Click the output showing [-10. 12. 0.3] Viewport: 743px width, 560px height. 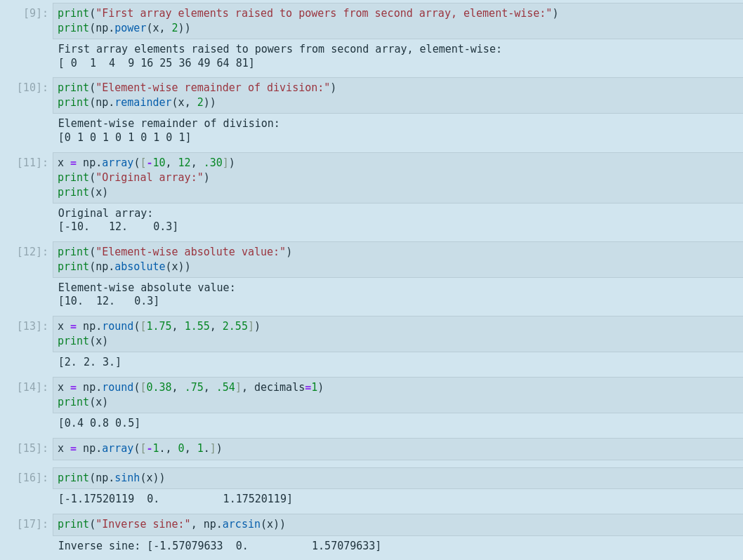point(118,227)
